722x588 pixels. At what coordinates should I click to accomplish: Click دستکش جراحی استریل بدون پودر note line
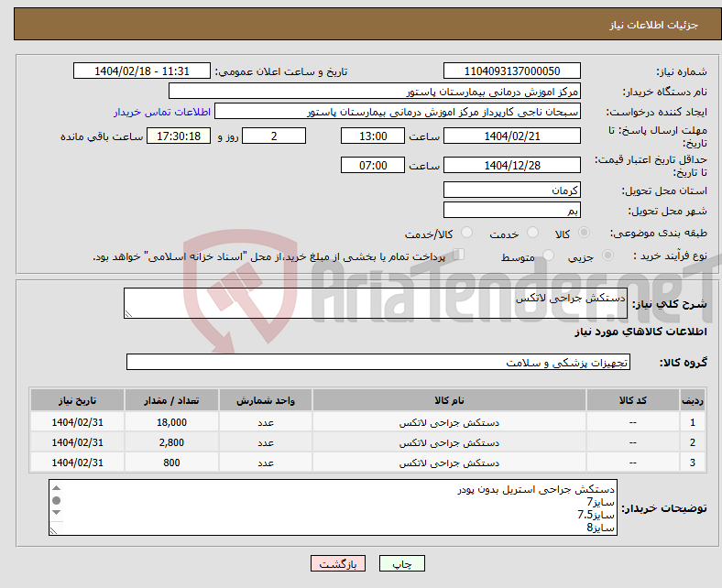pos(535,489)
